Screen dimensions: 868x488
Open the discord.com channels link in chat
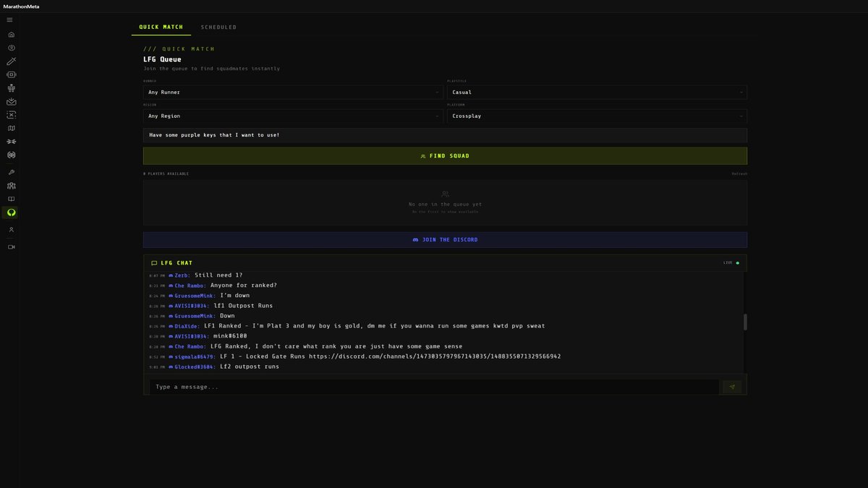point(435,356)
